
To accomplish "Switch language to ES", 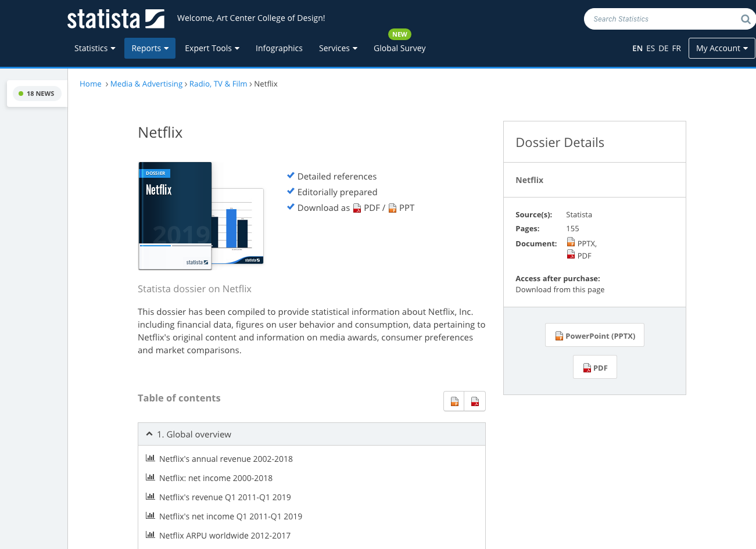I will [x=651, y=48].
